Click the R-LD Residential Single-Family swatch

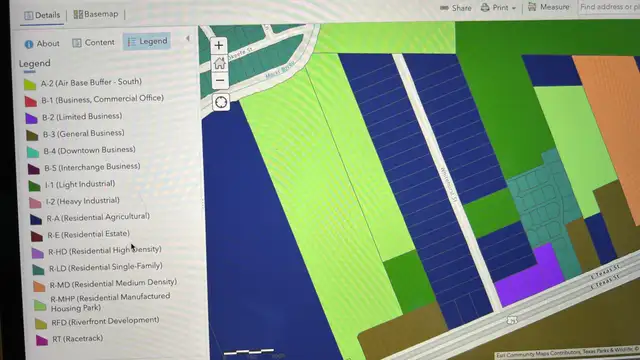pos(38,269)
